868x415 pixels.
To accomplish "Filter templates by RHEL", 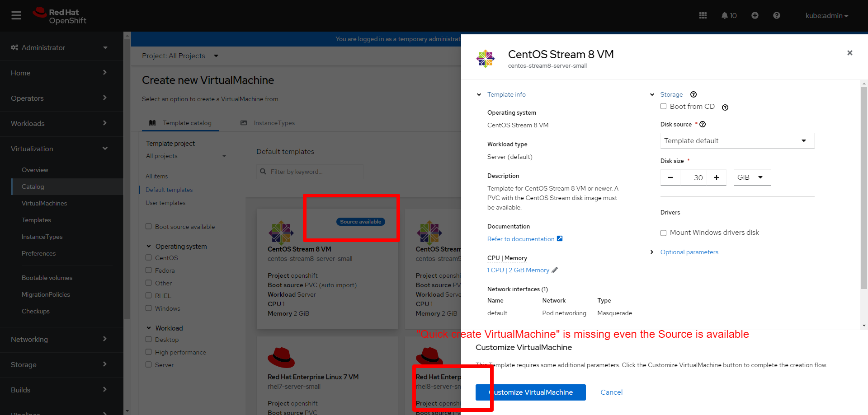I will 148,296.
